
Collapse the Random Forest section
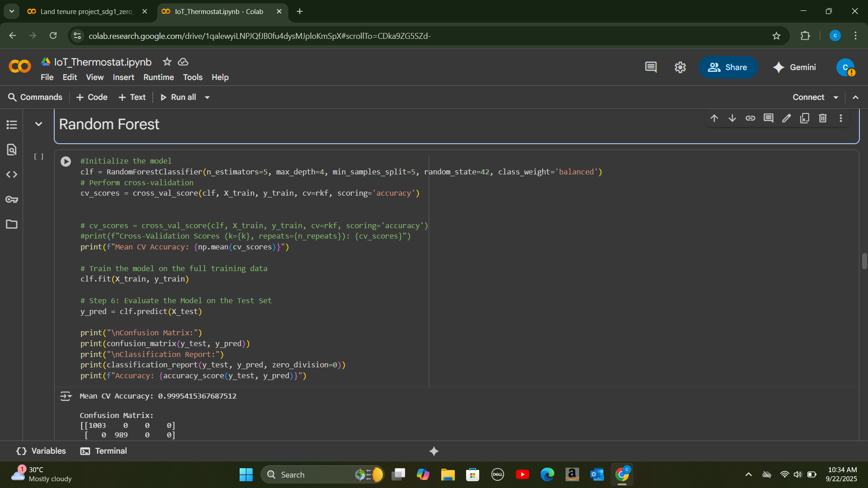pos(38,124)
